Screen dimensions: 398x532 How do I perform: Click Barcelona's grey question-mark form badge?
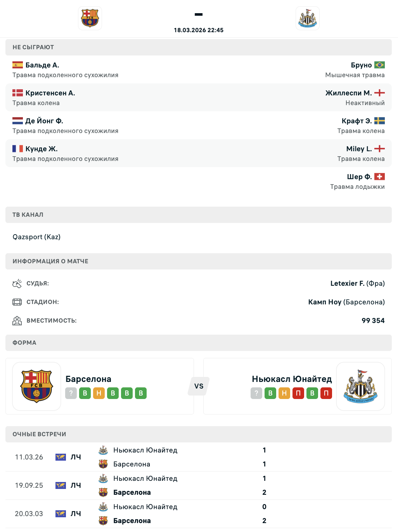71,393
